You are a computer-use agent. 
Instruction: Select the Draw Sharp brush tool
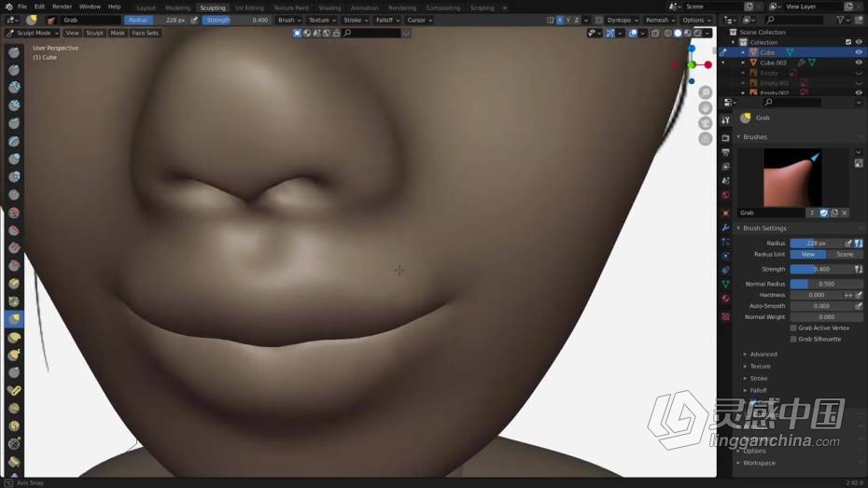click(14, 70)
